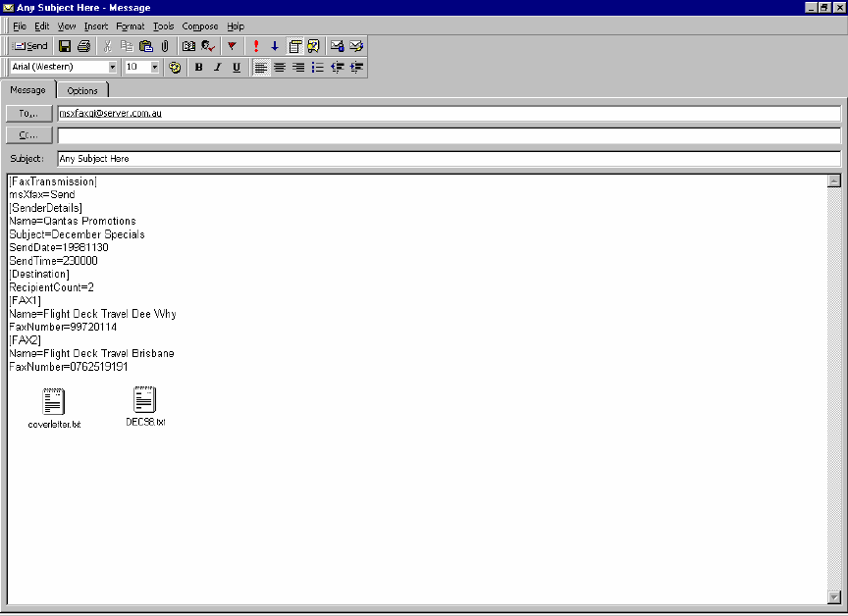
Task: Click the Copy icon
Action: pos(127,46)
